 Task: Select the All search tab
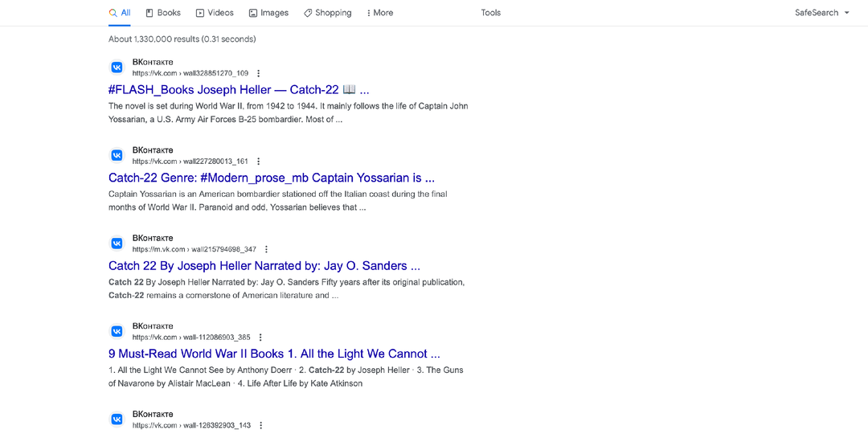(120, 13)
